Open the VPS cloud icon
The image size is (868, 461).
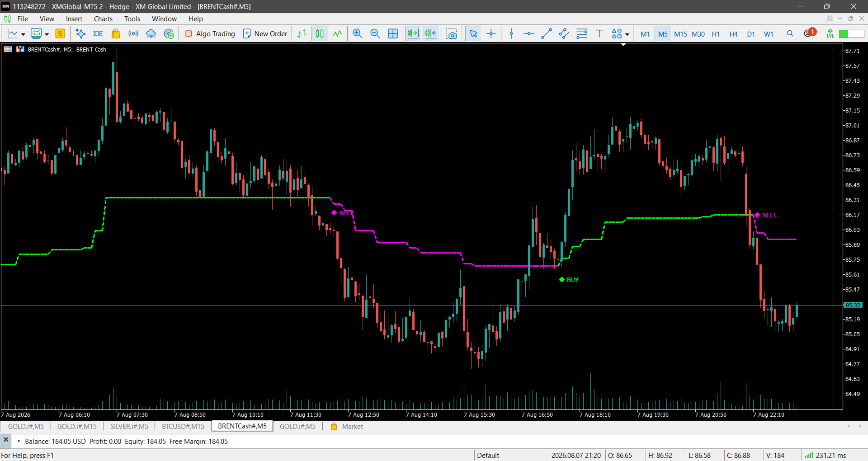coord(151,34)
